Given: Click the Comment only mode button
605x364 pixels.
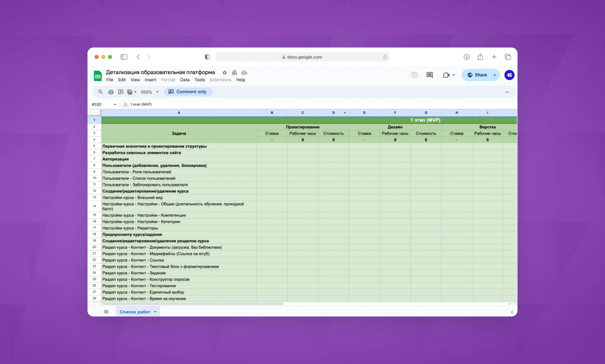Looking at the screenshot, I should click(188, 92).
